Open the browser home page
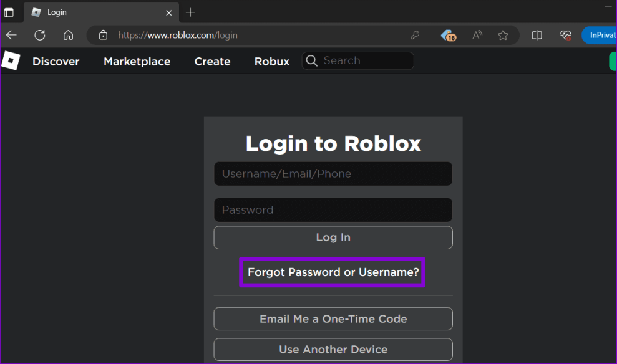617x364 pixels. click(69, 35)
